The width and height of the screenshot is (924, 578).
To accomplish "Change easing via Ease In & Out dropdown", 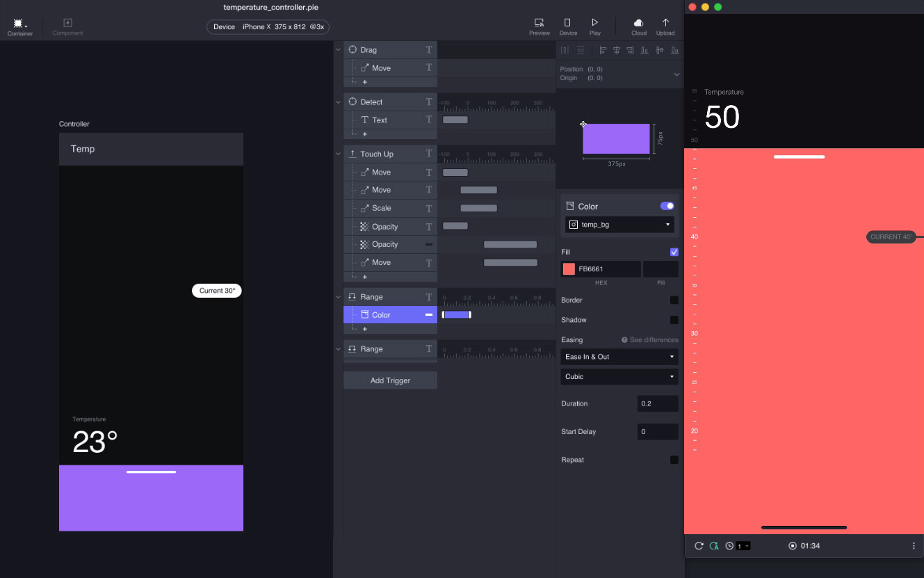I will [619, 357].
